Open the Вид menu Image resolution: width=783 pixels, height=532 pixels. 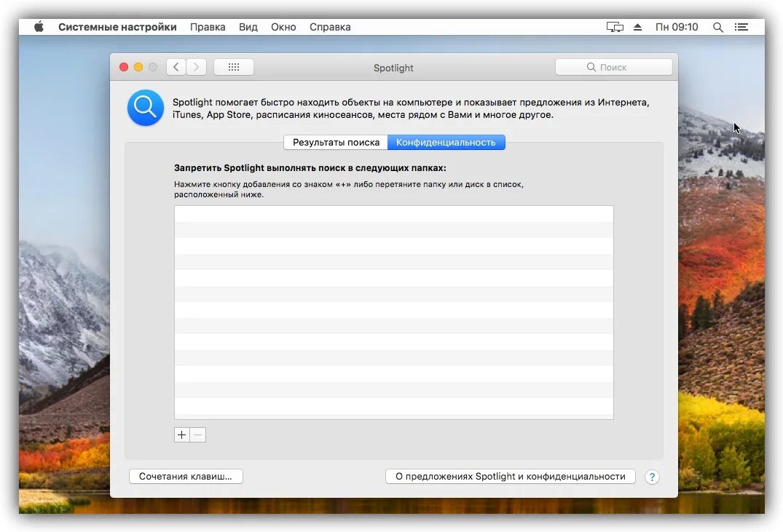pyautogui.click(x=248, y=27)
